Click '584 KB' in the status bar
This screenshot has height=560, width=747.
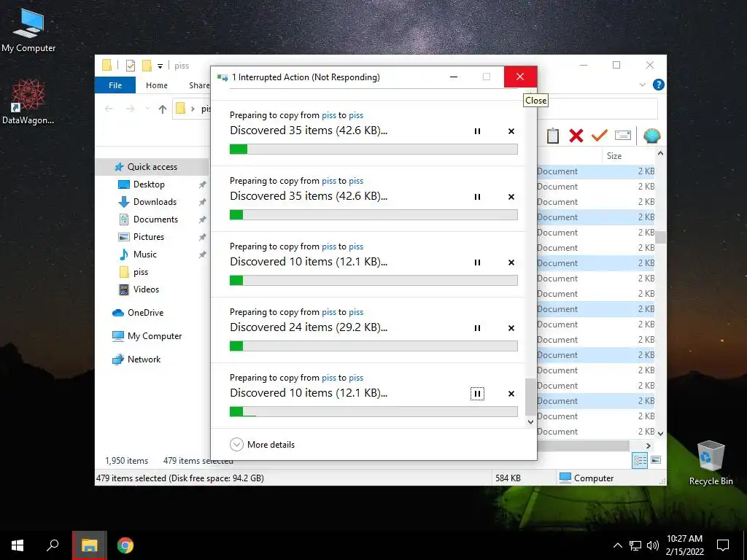tap(508, 478)
